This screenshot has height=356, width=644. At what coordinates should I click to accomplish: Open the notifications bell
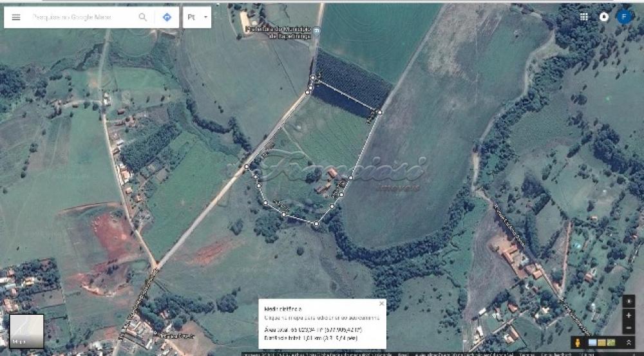click(x=604, y=17)
